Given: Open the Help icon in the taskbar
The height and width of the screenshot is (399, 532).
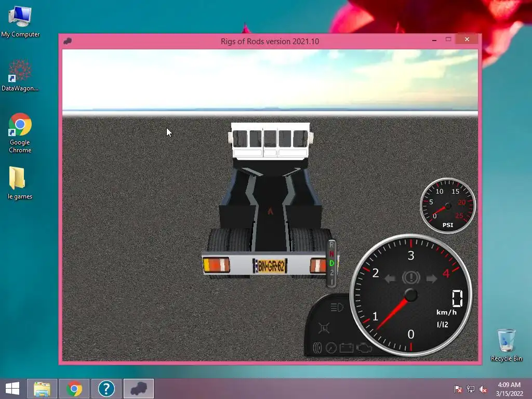Looking at the screenshot, I should pyautogui.click(x=107, y=389).
